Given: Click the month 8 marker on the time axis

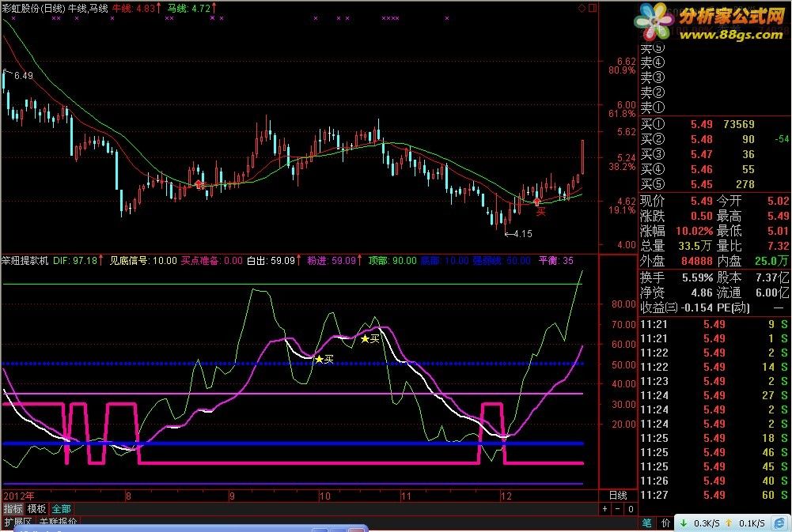Looking at the screenshot, I should tap(128, 496).
